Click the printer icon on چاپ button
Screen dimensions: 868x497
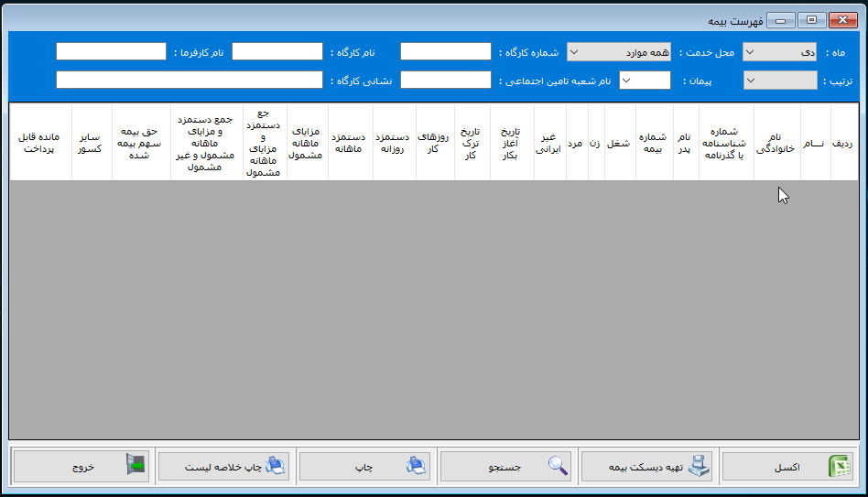(417, 467)
